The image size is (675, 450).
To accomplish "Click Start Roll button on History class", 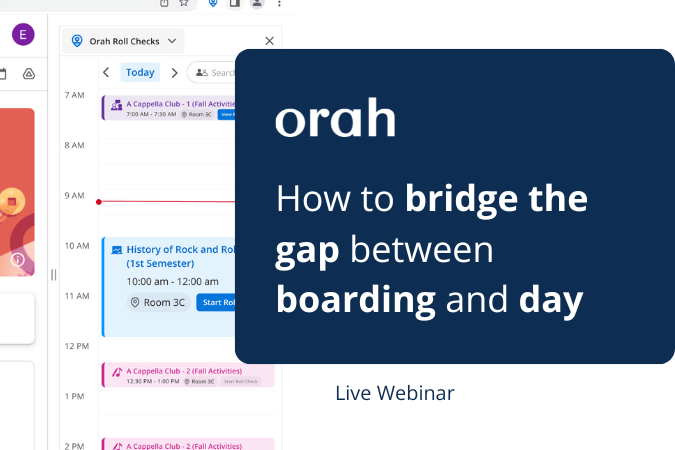I will pos(217,302).
